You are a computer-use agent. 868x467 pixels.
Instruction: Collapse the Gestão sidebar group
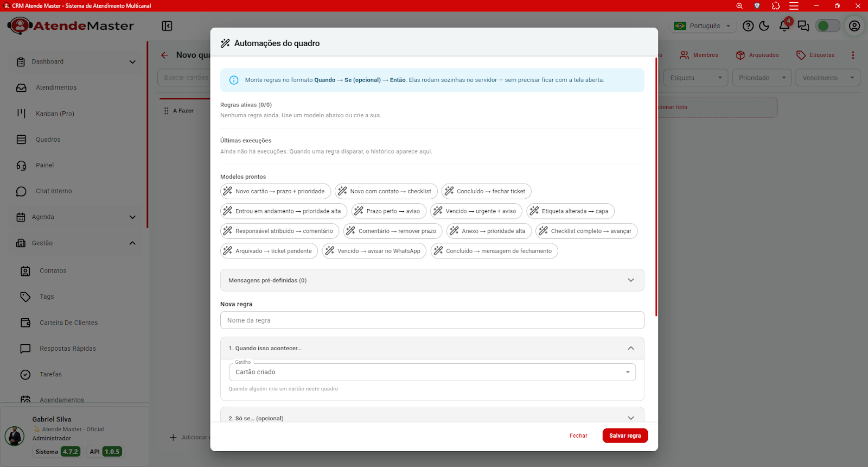click(75, 243)
